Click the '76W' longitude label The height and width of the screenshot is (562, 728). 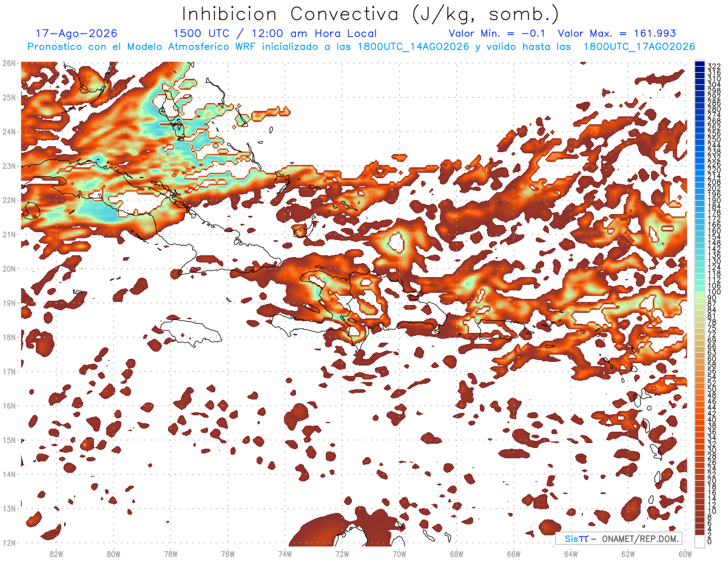click(227, 554)
